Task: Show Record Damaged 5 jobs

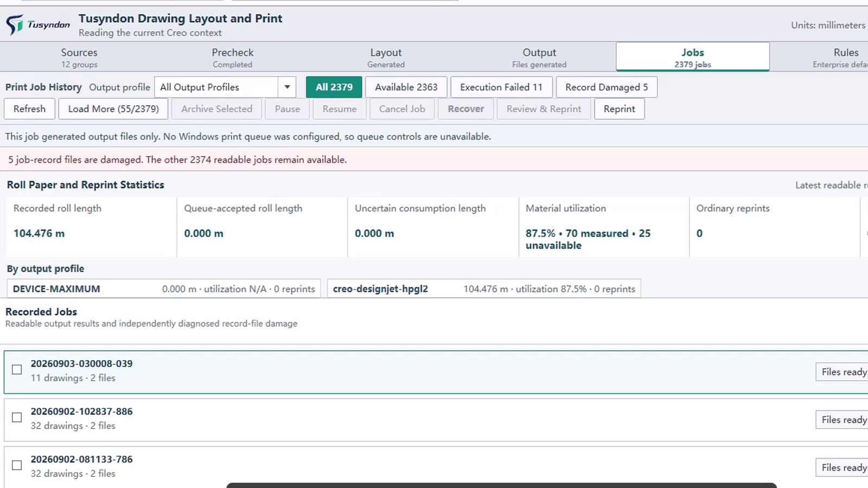Action: (x=607, y=87)
